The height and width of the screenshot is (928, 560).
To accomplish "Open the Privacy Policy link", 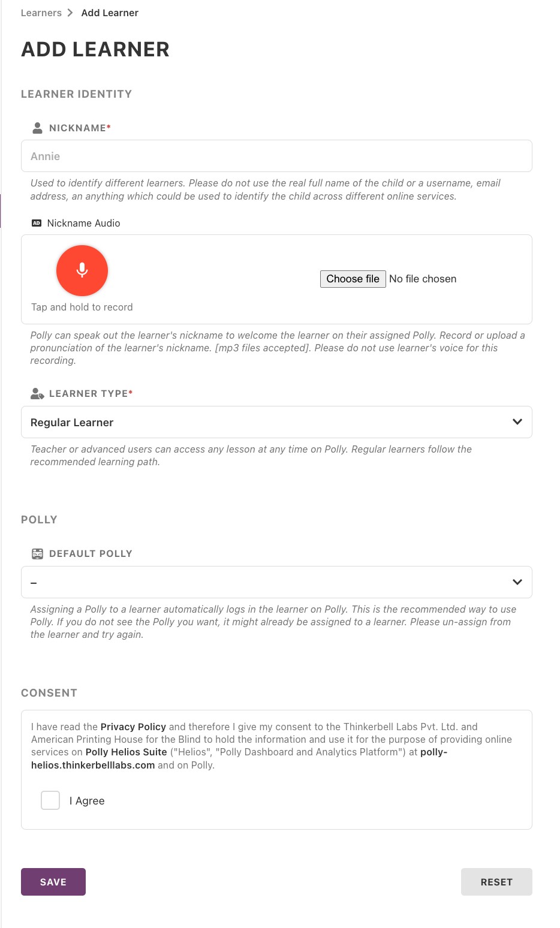I will 134,726.
